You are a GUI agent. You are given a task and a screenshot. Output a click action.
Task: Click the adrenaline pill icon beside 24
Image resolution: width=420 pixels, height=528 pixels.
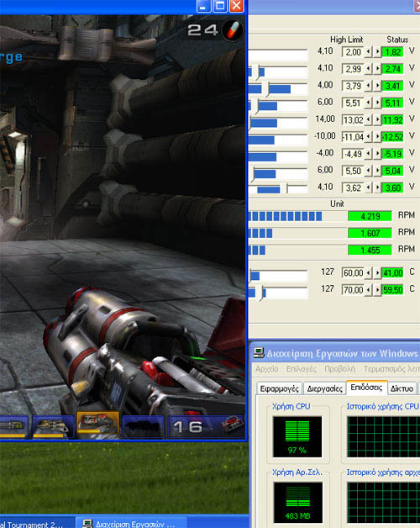tap(233, 30)
